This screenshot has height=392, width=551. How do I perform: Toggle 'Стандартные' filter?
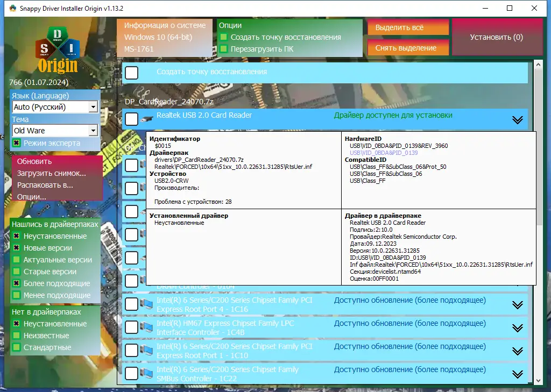16,347
